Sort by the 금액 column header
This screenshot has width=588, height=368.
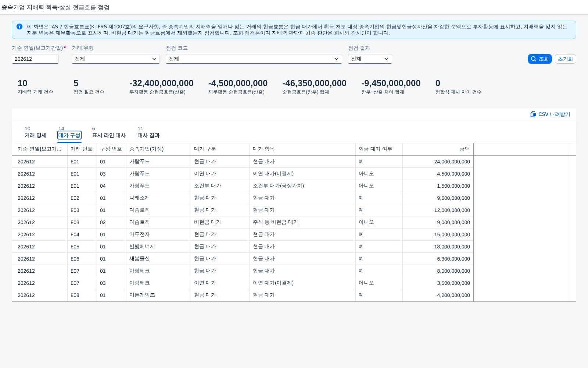[x=438, y=149]
